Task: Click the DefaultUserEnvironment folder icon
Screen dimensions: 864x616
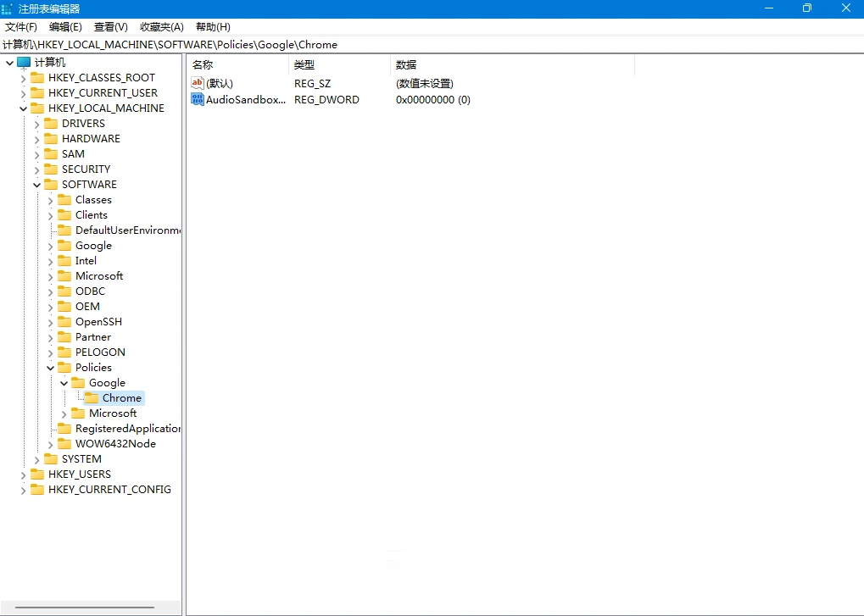Action: coord(64,230)
